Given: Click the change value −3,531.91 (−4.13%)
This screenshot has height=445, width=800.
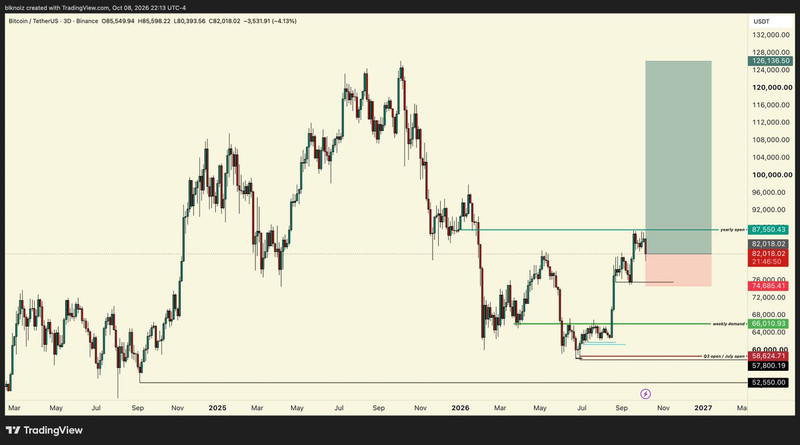Looking at the screenshot, I should pos(270,21).
